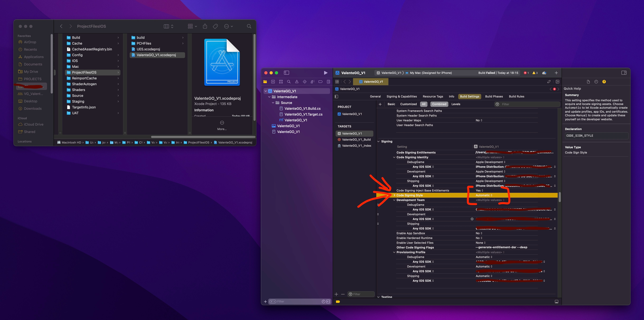This screenshot has width=644, height=320.
Task: Select the Levels view option
Action: click(x=455, y=104)
